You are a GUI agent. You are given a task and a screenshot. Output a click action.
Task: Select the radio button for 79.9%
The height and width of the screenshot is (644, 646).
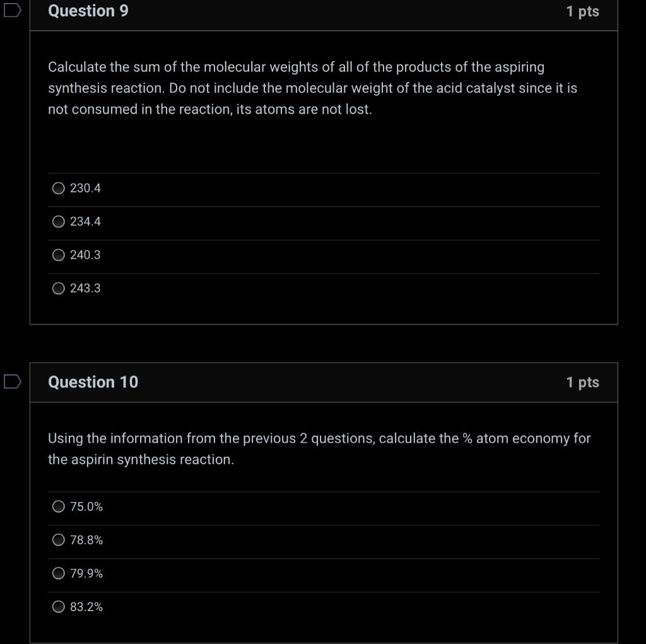[x=59, y=573]
